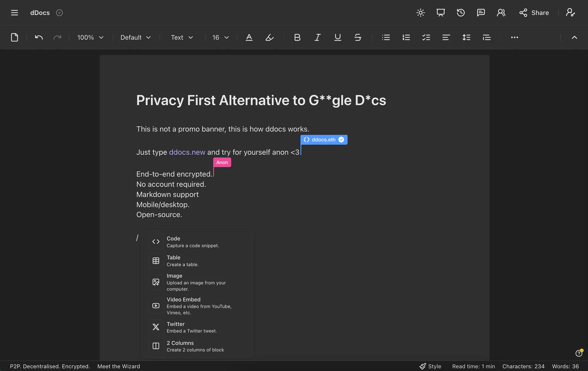
Task: Click the undo icon
Action: [39, 37]
